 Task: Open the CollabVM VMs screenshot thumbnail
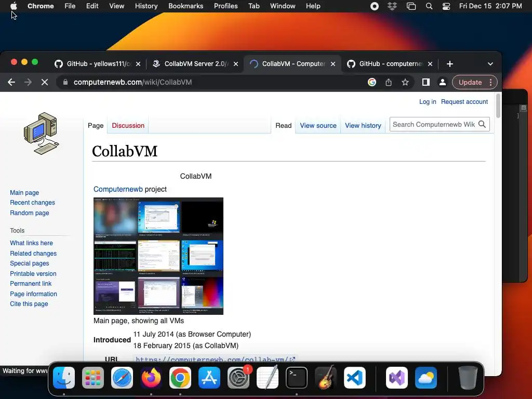[158, 256]
